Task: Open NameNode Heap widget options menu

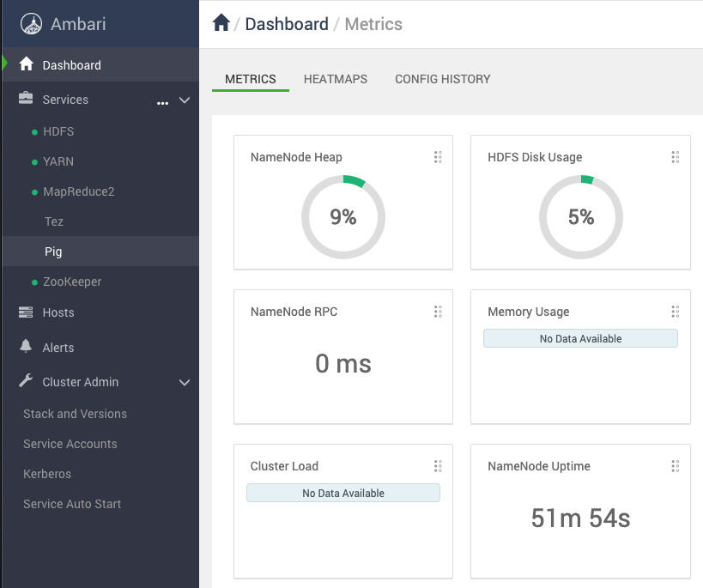Action: pyautogui.click(x=438, y=157)
